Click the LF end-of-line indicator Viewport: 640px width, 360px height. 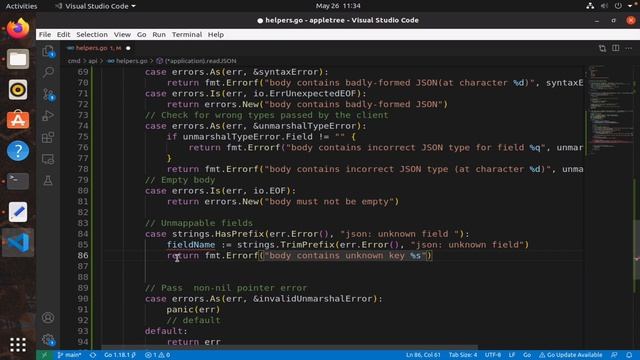(x=512, y=355)
